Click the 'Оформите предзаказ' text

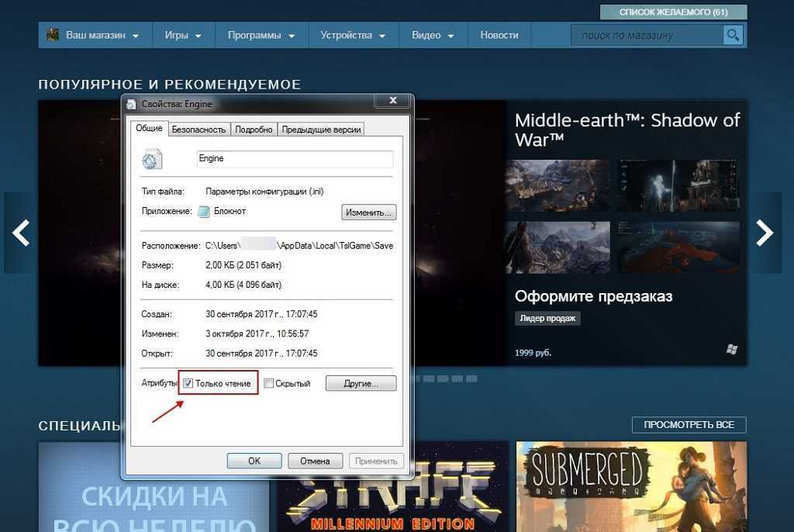click(593, 296)
